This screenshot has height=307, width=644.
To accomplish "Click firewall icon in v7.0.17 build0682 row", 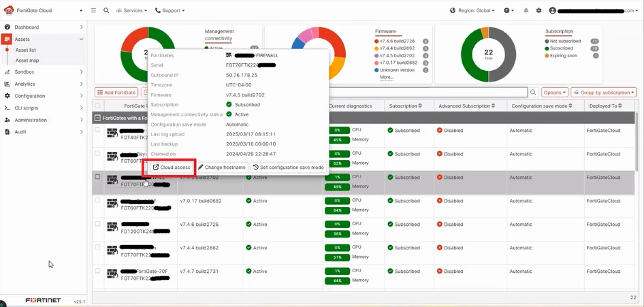I will coord(112,204).
